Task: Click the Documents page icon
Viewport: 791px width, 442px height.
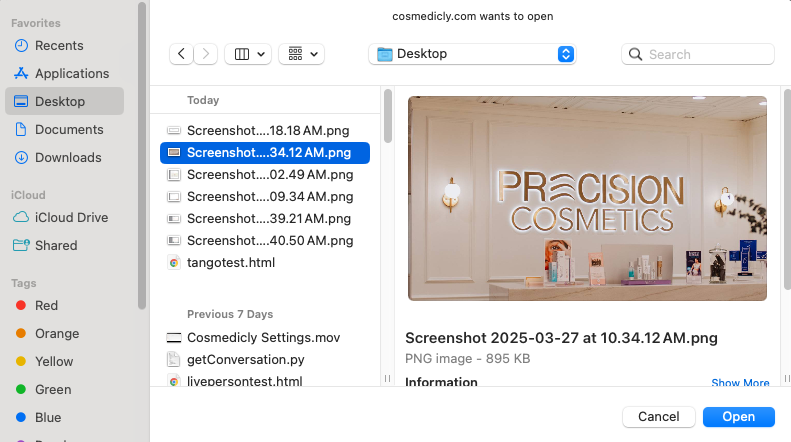Action: pyautogui.click(x=21, y=129)
